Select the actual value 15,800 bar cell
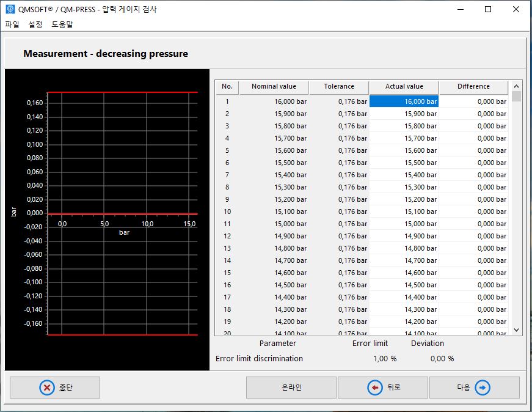532x412 pixels. tap(404, 126)
